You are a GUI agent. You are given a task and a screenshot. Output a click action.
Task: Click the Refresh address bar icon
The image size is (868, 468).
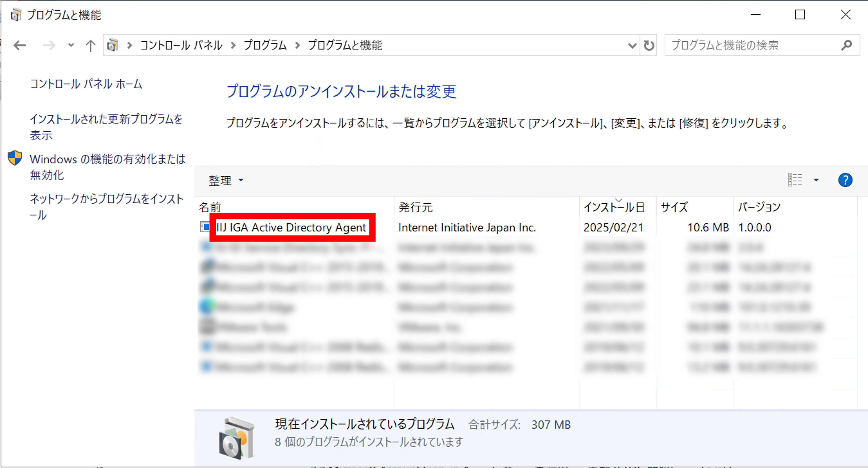tap(649, 45)
